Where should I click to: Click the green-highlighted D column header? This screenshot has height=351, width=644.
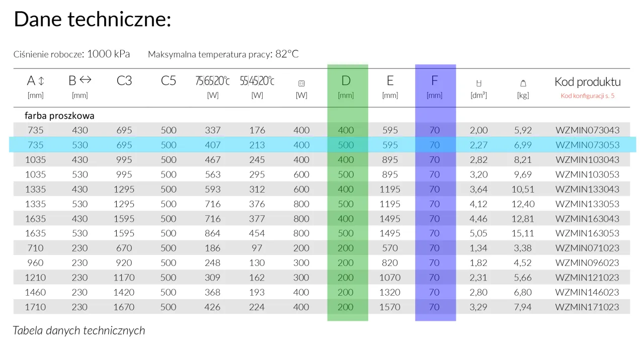click(x=346, y=81)
